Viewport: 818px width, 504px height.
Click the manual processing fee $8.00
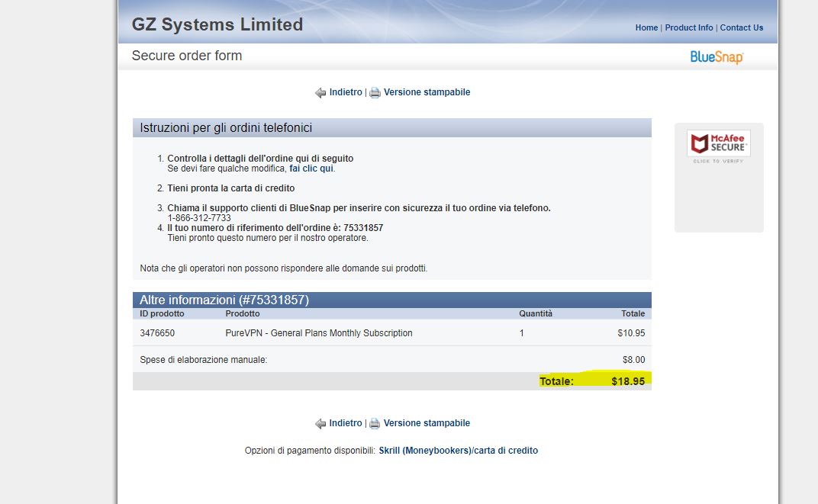[x=634, y=360]
